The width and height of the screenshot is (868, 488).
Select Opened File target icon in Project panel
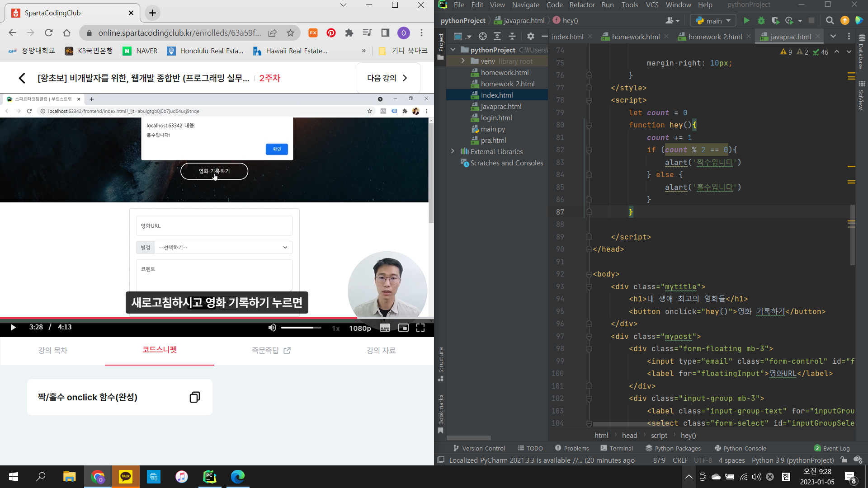482,37
